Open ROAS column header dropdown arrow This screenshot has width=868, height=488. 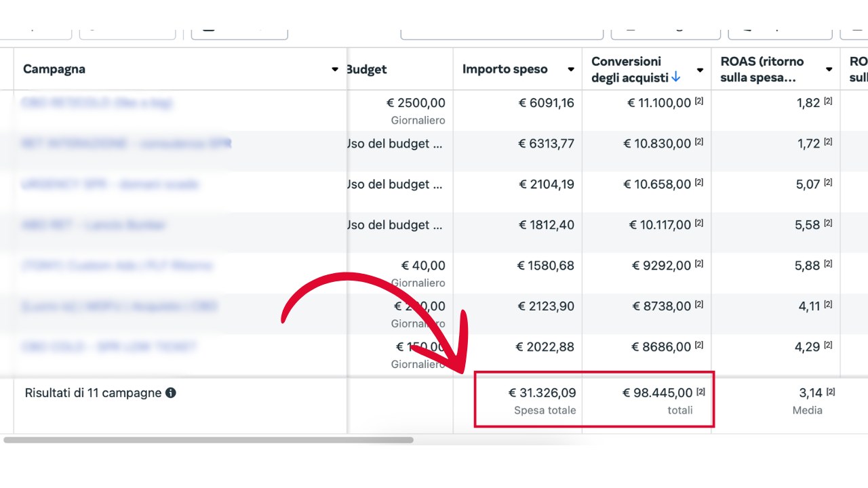pyautogui.click(x=829, y=70)
